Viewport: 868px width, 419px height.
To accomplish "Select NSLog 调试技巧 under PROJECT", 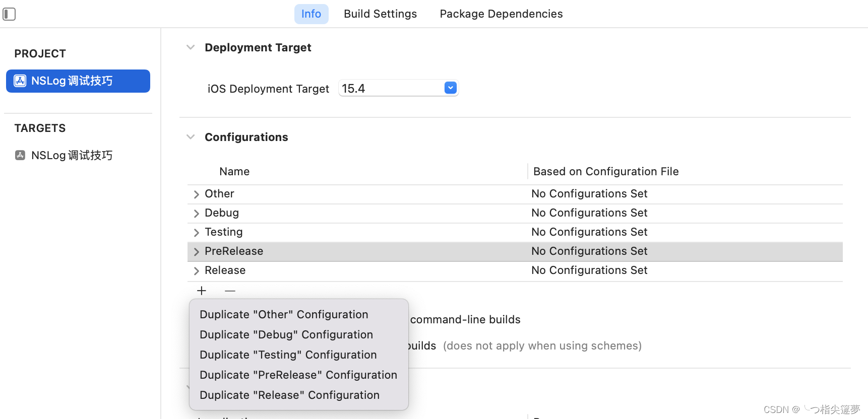I will tap(78, 81).
